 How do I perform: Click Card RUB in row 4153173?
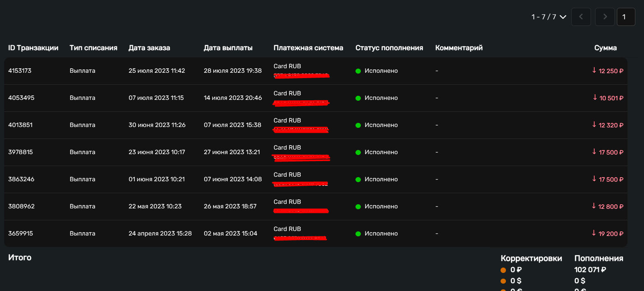tap(287, 66)
